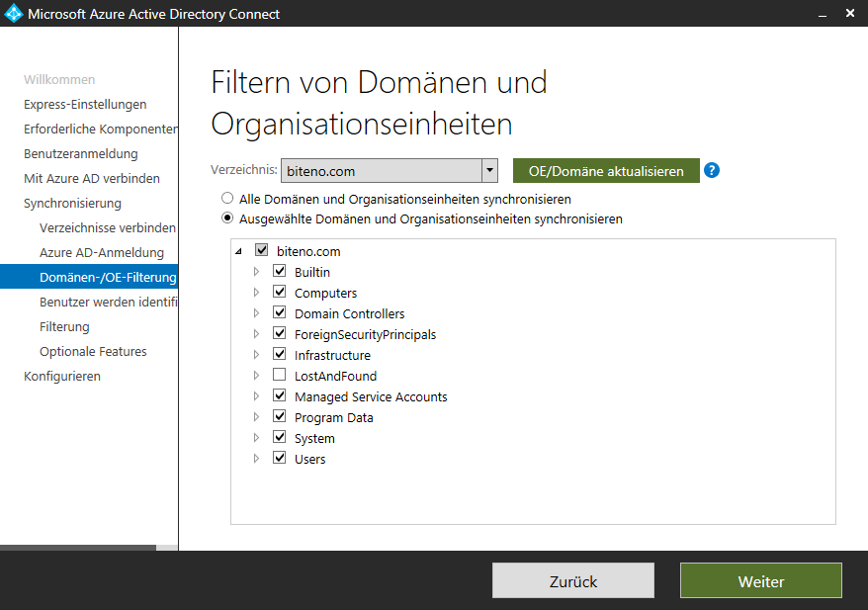Expand the Builtin node
The width and height of the screenshot is (868, 610).
pyautogui.click(x=256, y=272)
